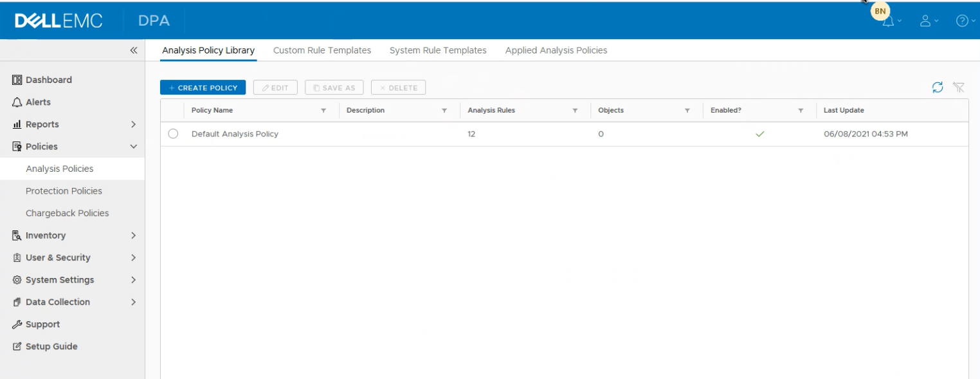Screen dimensions: 980x379
Task: Open the user account icon menu
Action: (925, 21)
